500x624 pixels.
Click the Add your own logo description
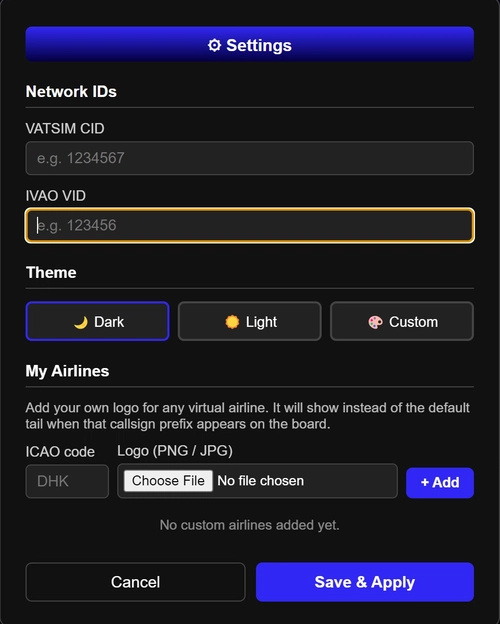tap(248, 416)
